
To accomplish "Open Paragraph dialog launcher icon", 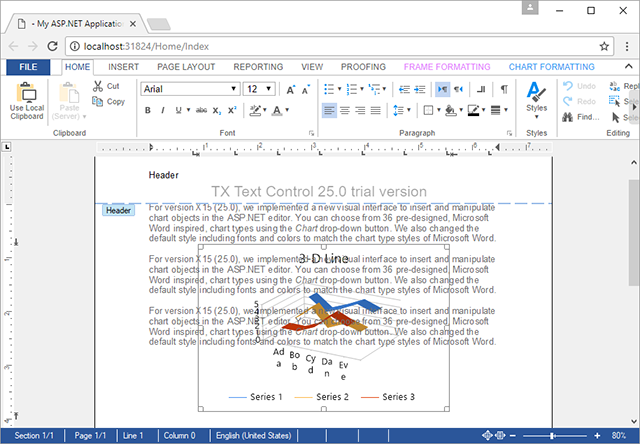I will click(509, 133).
